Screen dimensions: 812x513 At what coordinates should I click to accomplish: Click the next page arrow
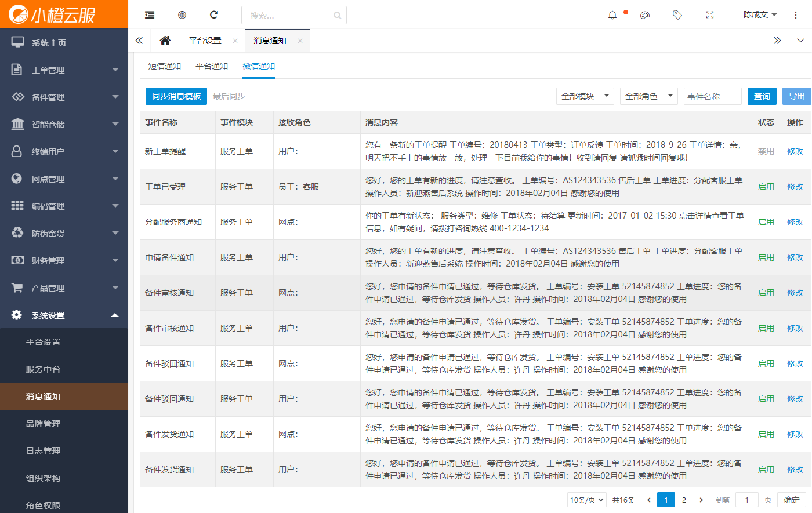701,500
